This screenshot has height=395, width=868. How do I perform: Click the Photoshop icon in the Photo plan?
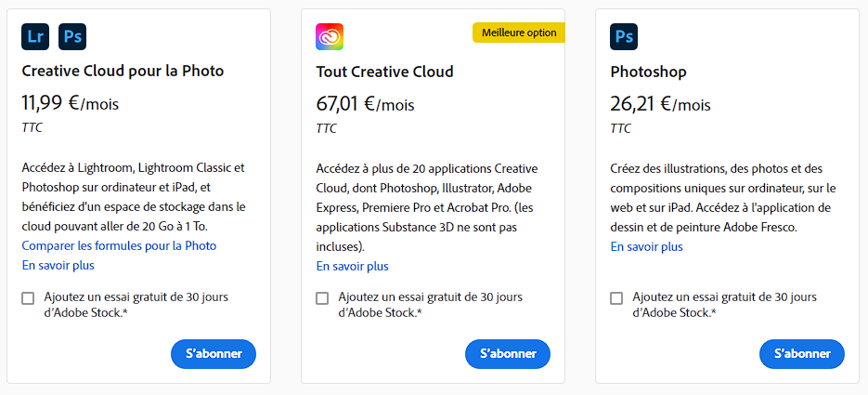coord(72,37)
